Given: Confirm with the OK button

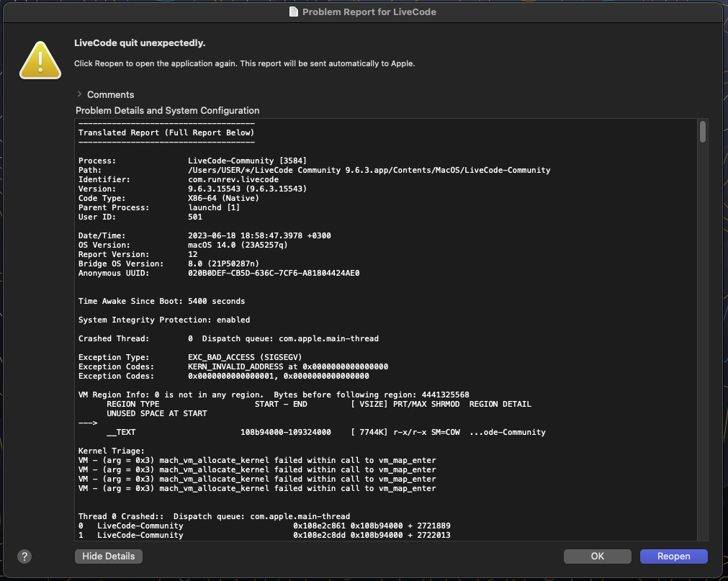Looking at the screenshot, I should coord(597,557).
